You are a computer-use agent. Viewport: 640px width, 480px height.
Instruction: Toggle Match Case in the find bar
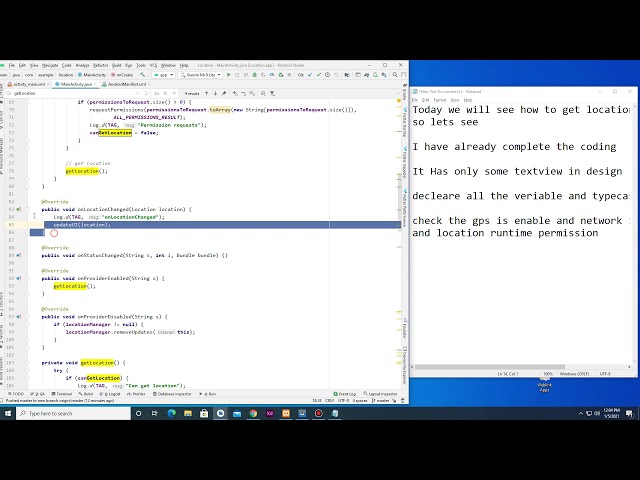(157, 93)
